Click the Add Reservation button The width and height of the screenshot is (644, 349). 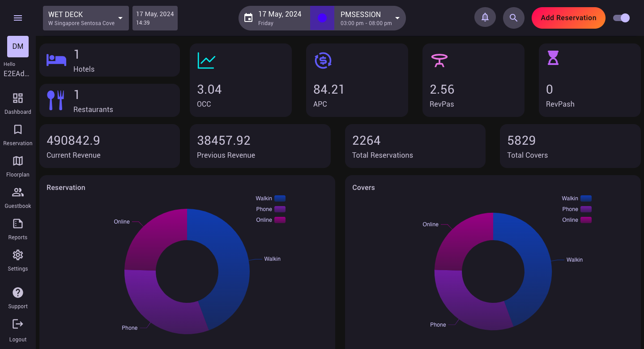pyautogui.click(x=568, y=18)
